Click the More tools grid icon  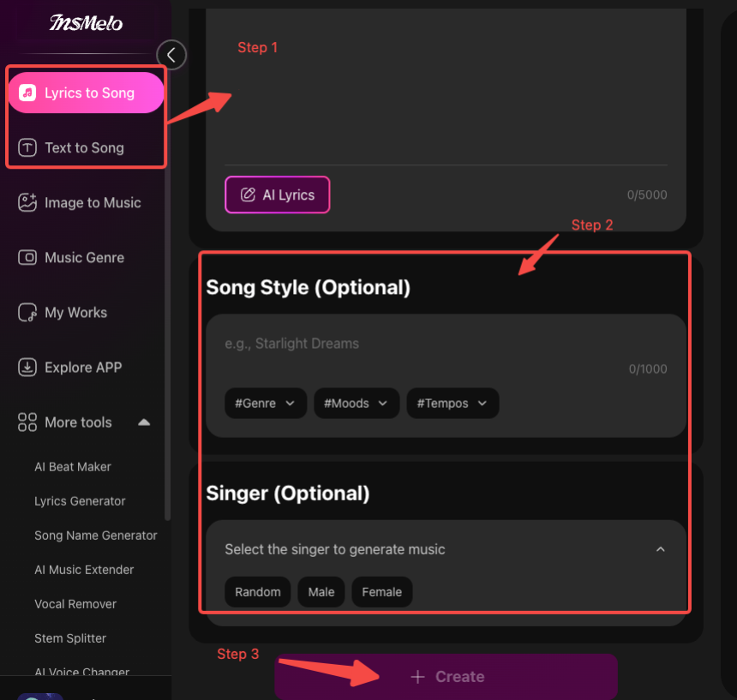pyautogui.click(x=27, y=422)
